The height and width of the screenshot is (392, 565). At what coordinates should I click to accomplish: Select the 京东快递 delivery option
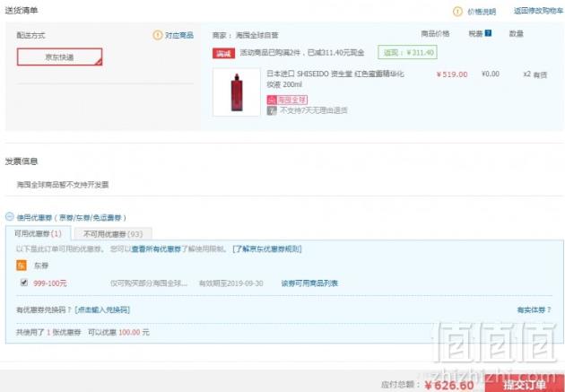click(59, 57)
